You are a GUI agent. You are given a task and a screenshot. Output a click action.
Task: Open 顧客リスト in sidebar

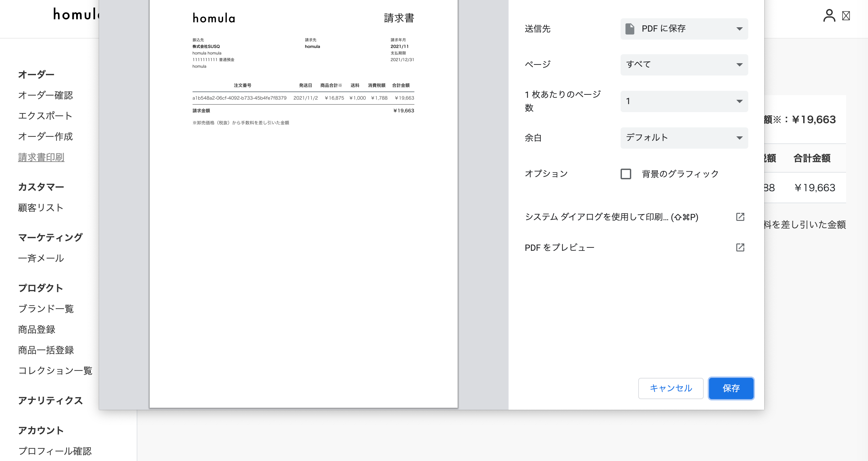pyautogui.click(x=41, y=208)
